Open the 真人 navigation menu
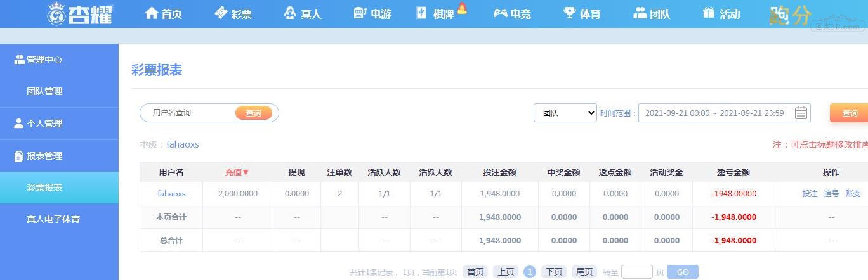 (x=303, y=13)
